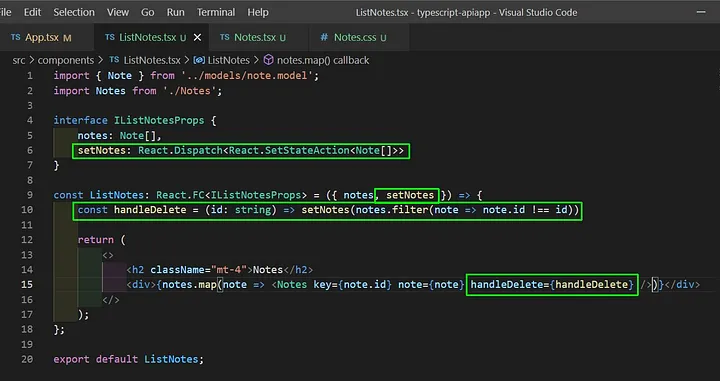The width and height of the screenshot is (720, 381).
Task: Click 'notes.map() callback' breadcrumb
Action: click(x=323, y=60)
